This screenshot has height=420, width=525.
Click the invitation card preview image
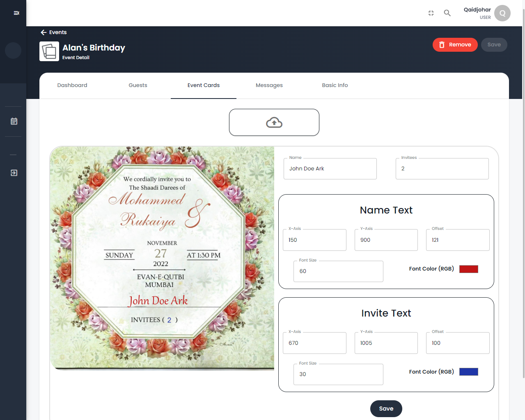pyautogui.click(x=162, y=258)
